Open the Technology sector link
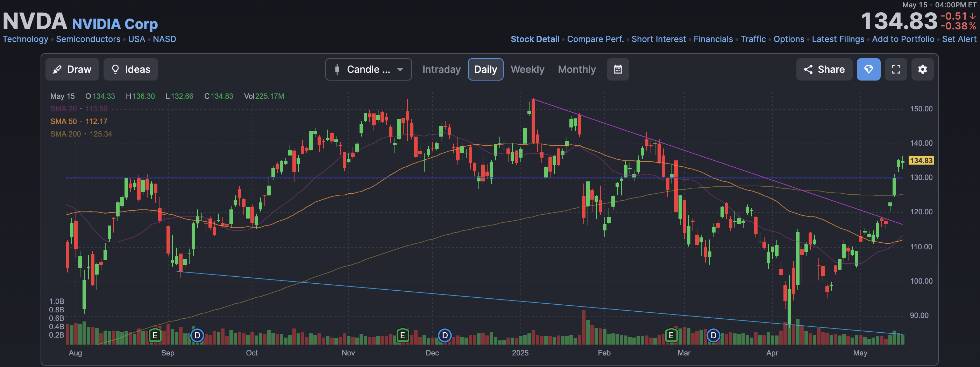This screenshot has height=367, width=980. pos(26,39)
